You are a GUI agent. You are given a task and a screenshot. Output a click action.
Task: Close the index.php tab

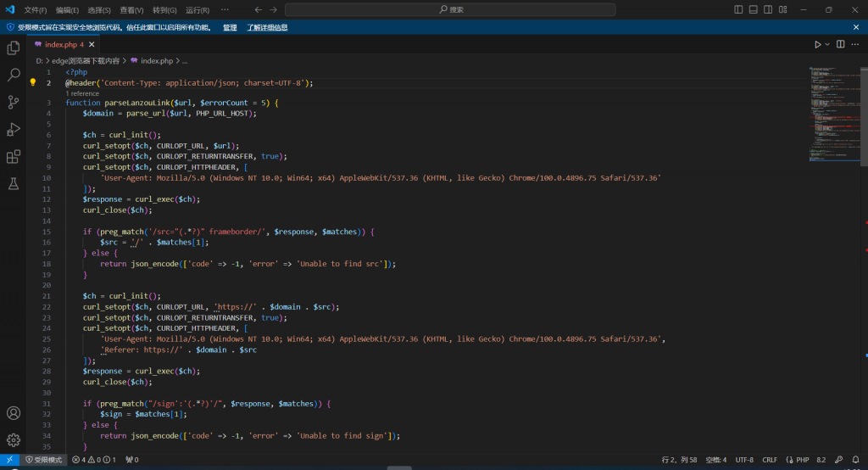pos(92,44)
